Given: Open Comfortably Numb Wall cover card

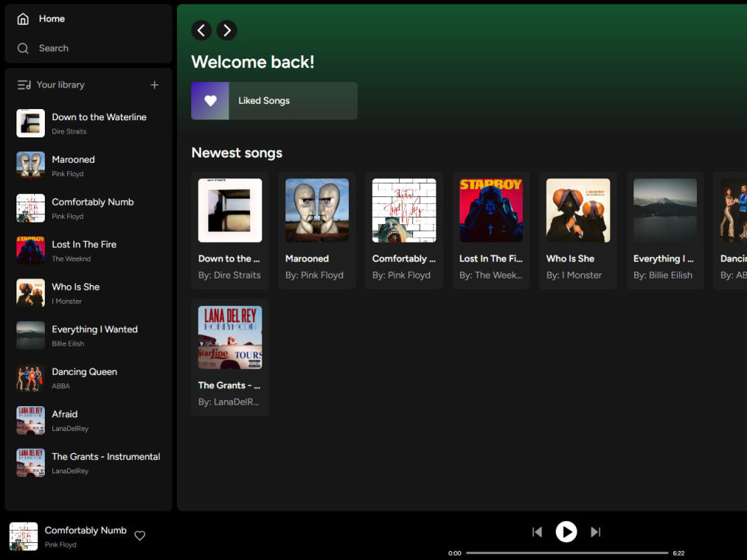Looking at the screenshot, I should coord(404,211).
